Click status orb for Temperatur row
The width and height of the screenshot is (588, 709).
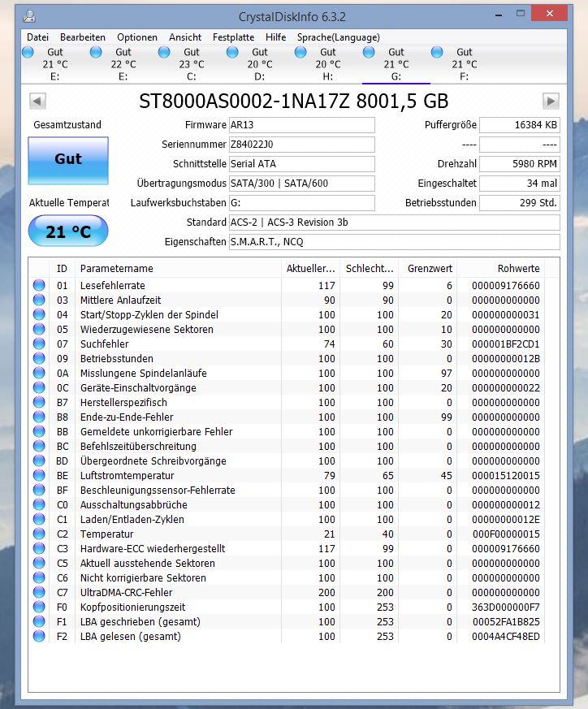coord(39,534)
